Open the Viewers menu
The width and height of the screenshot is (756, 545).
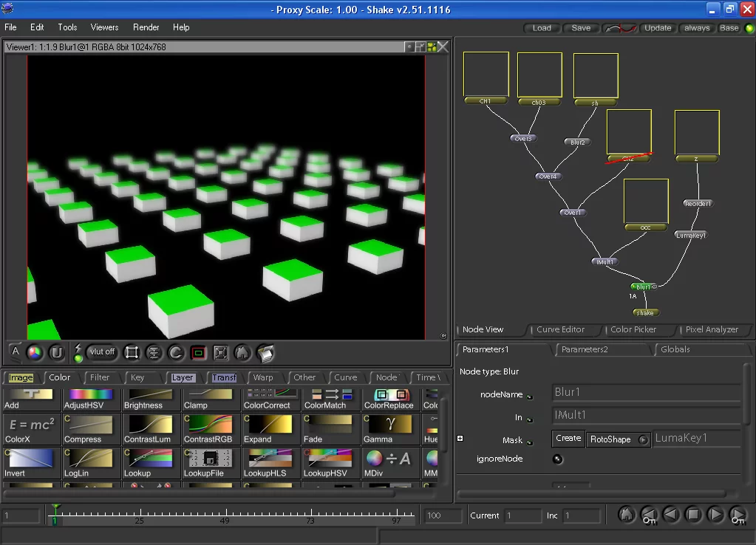point(104,27)
